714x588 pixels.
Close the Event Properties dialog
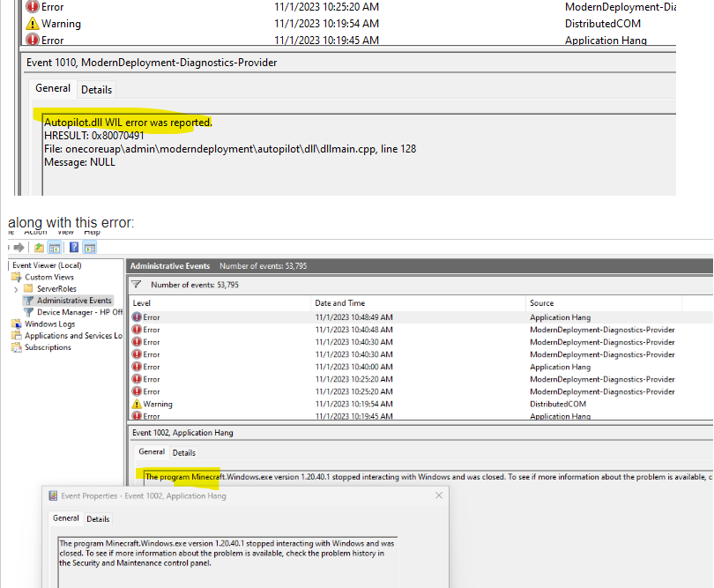pos(439,495)
